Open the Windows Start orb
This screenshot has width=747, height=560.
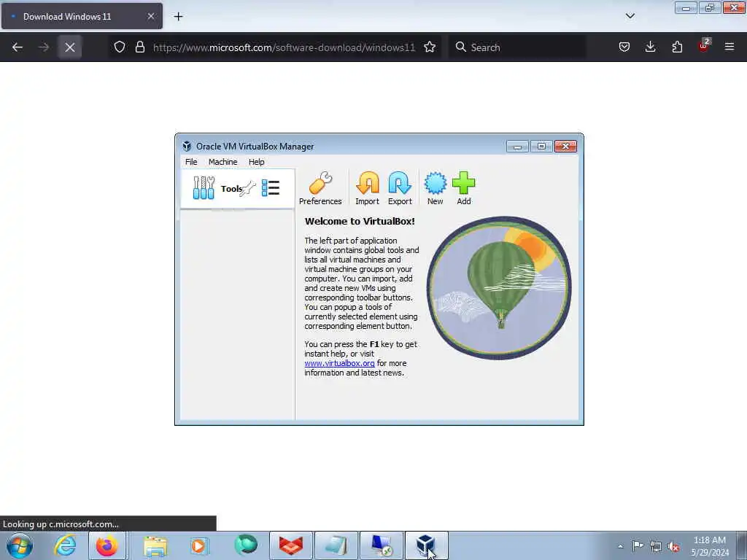tap(20, 545)
